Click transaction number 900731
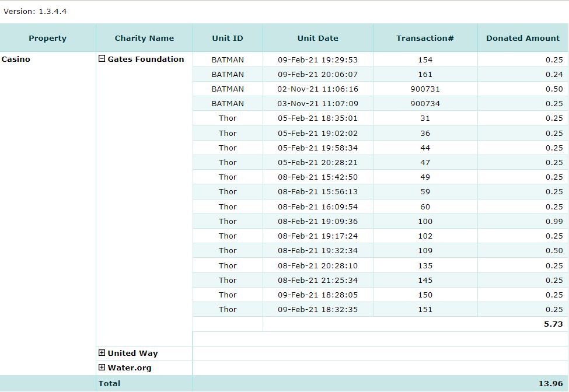 pyautogui.click(x=425, y=89)
